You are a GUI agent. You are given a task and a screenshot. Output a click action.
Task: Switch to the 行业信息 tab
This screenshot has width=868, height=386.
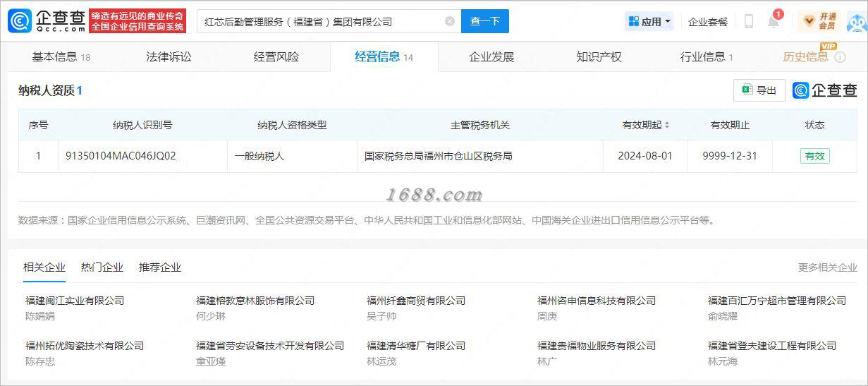pyautogui.click(x=707, y=56)
